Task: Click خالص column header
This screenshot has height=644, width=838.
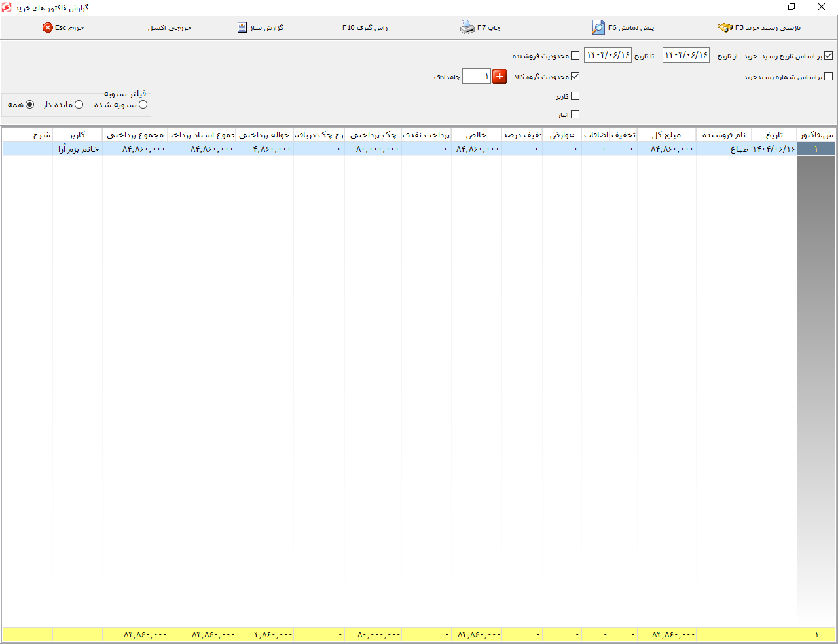Action: point(477,135)
